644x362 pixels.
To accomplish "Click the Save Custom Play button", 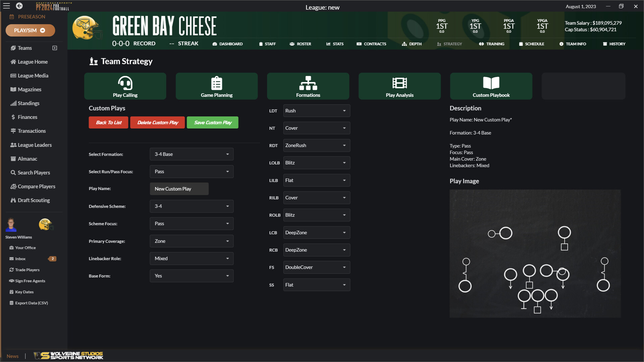I will tap(212, 122).
